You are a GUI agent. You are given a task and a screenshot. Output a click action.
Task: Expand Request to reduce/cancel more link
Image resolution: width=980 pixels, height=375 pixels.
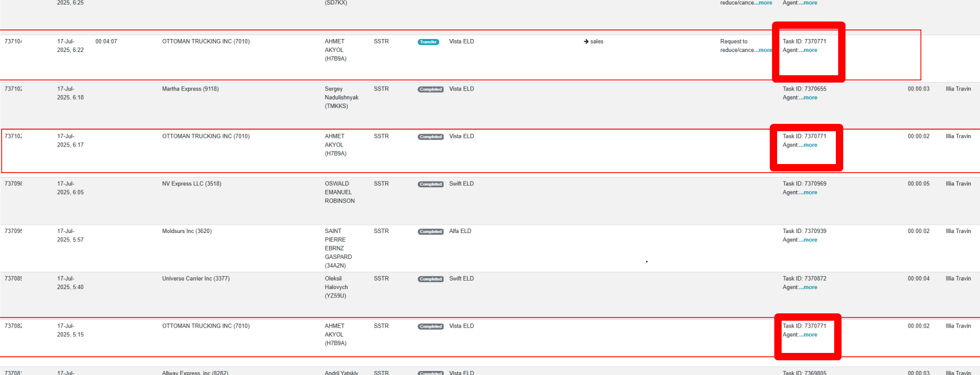764,50
